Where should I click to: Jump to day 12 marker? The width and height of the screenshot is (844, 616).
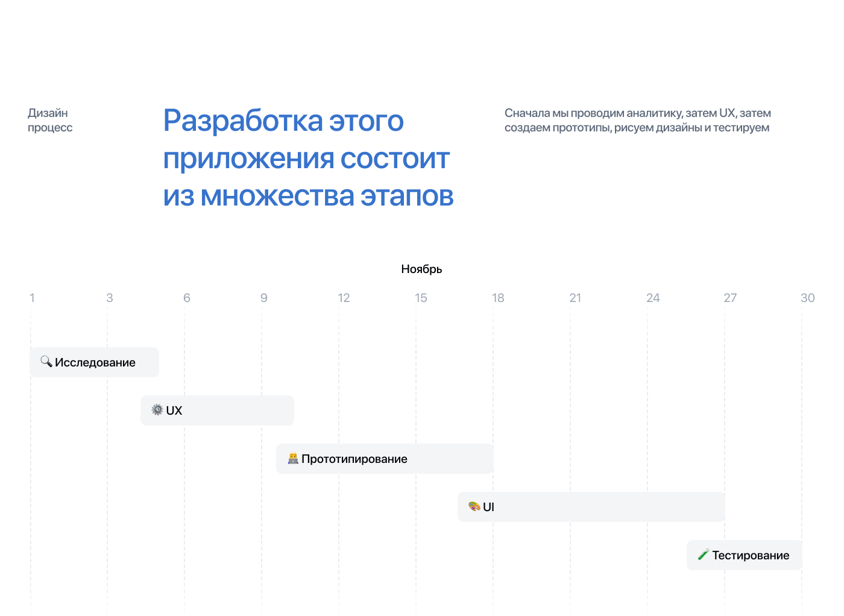tap(344, 298)
